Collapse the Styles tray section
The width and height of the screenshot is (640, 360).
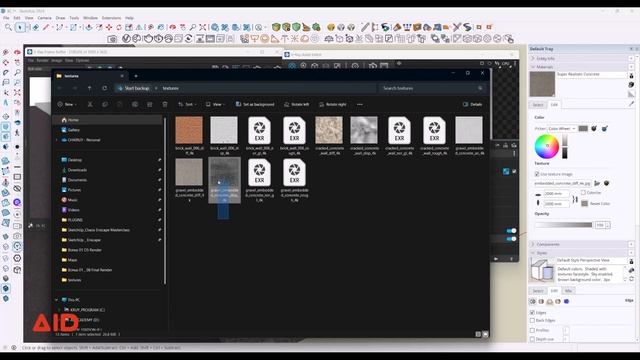[x=533, y=253]
